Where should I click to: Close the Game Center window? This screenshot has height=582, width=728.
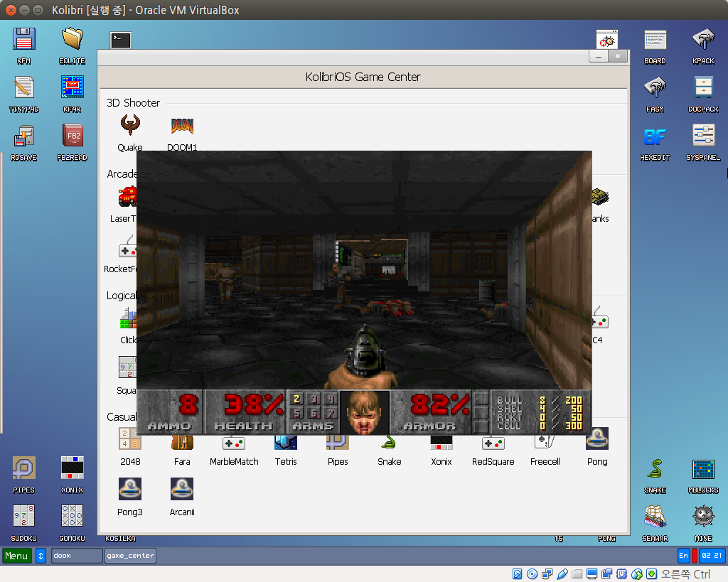click(618, 57)
